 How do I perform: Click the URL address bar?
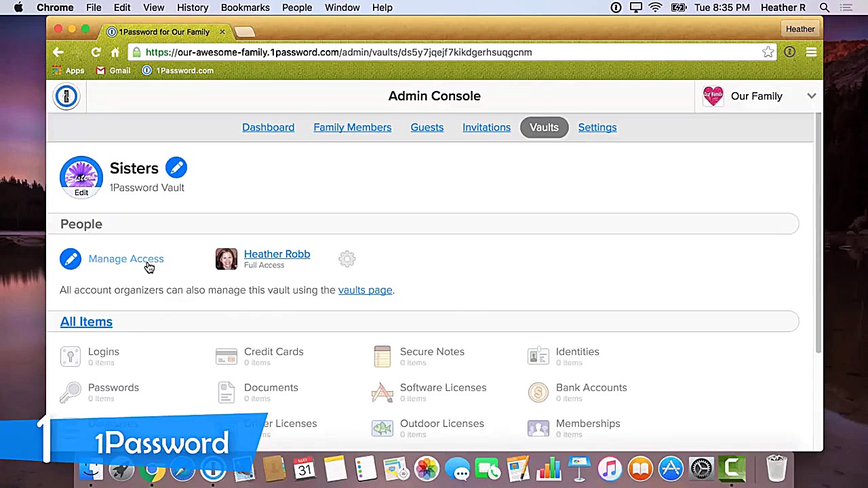(x=453, y=52)
